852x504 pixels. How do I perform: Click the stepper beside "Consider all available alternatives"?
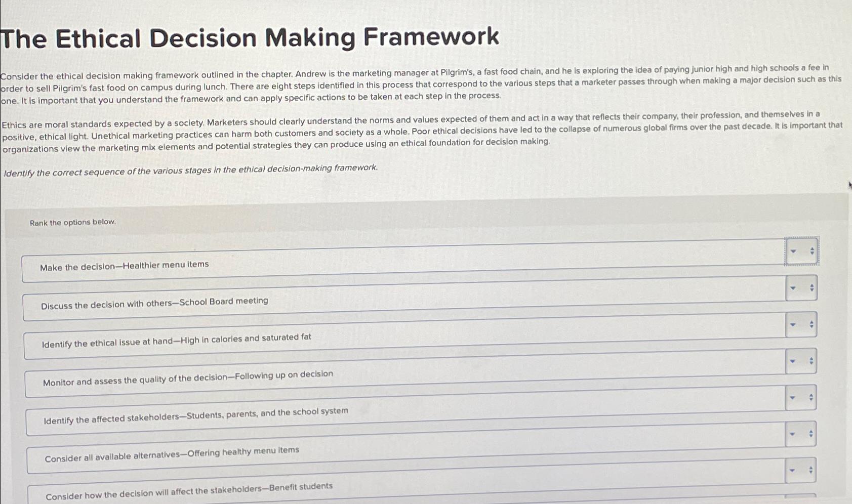812,434
